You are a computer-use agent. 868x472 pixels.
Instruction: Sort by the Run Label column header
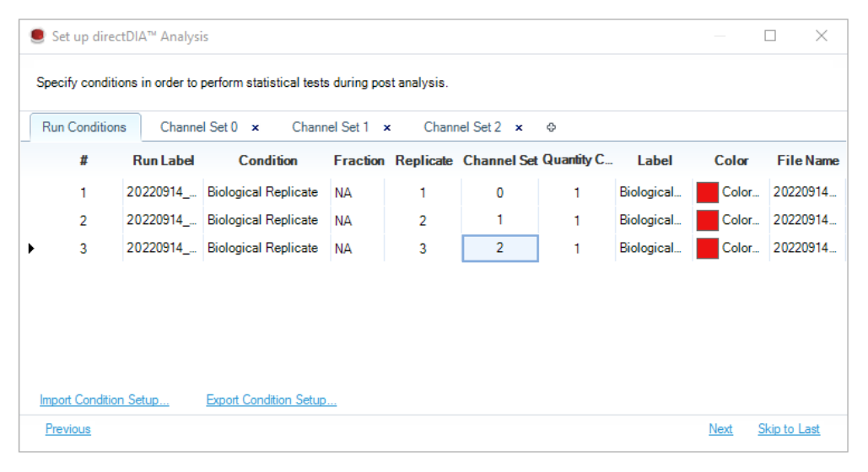click(x=164, y=160)
